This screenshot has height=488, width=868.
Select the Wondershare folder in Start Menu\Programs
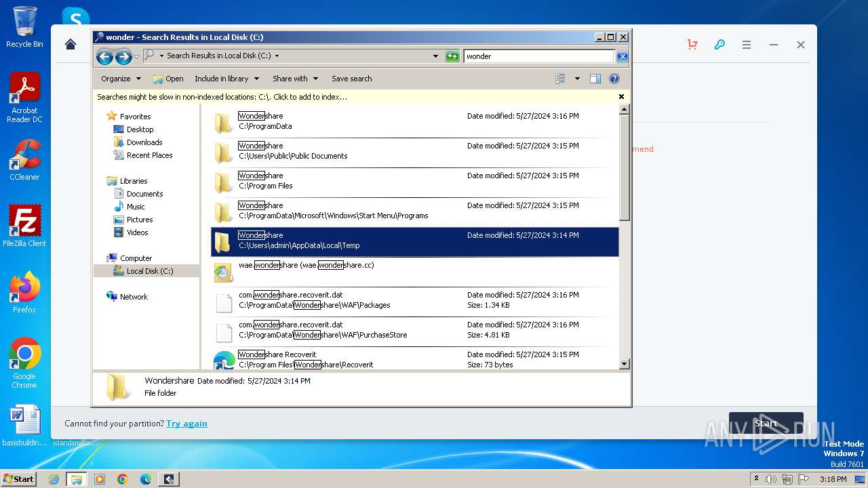[414, 211]
